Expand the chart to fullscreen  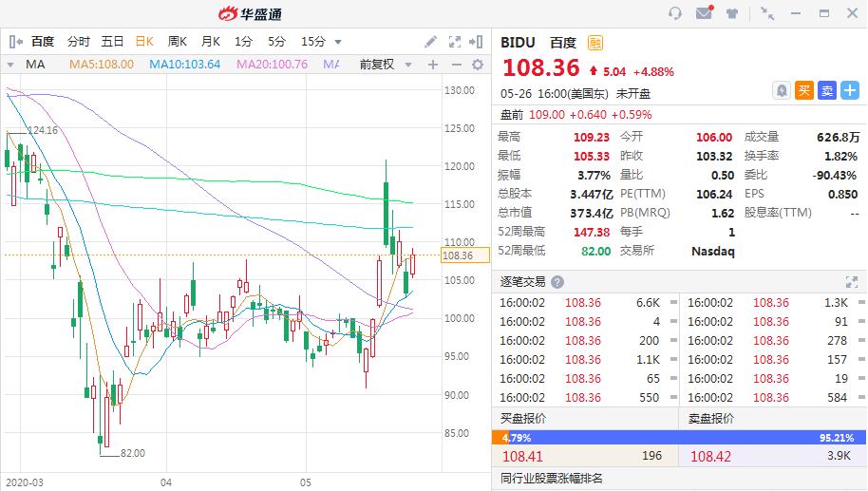point(455,42)
